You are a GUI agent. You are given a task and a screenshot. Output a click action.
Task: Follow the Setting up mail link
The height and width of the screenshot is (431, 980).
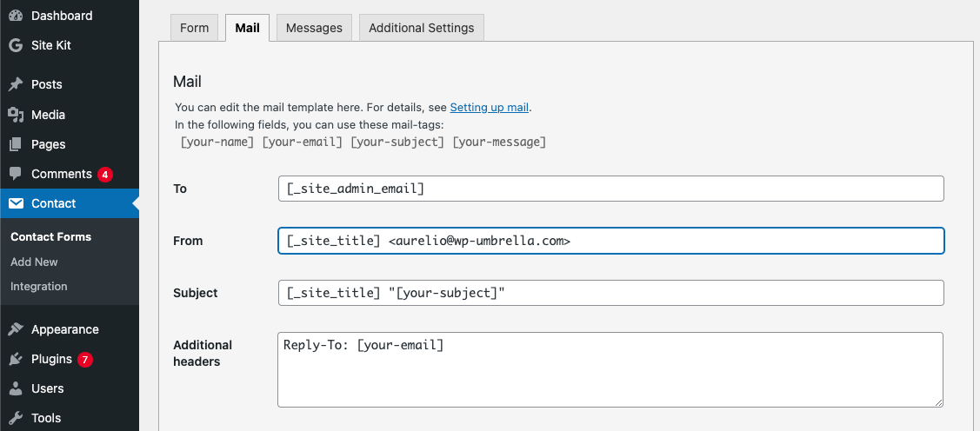490,108
